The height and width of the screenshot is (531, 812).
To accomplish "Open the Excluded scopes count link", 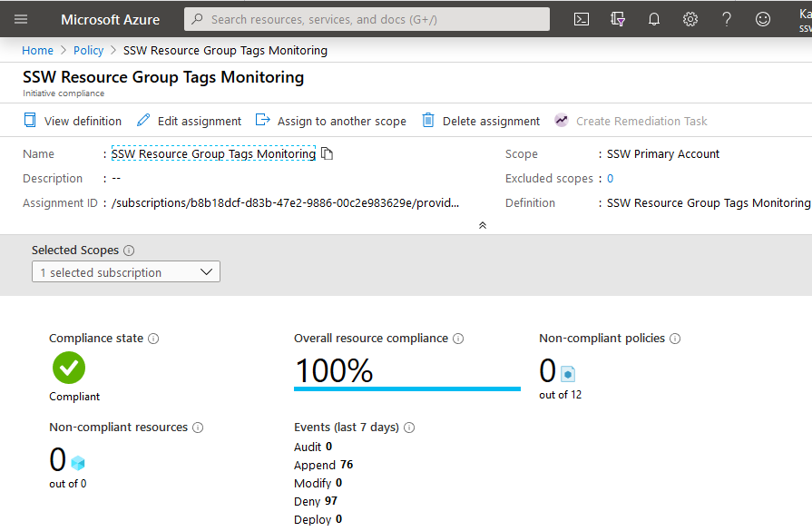I will click(x=611, y=179).
